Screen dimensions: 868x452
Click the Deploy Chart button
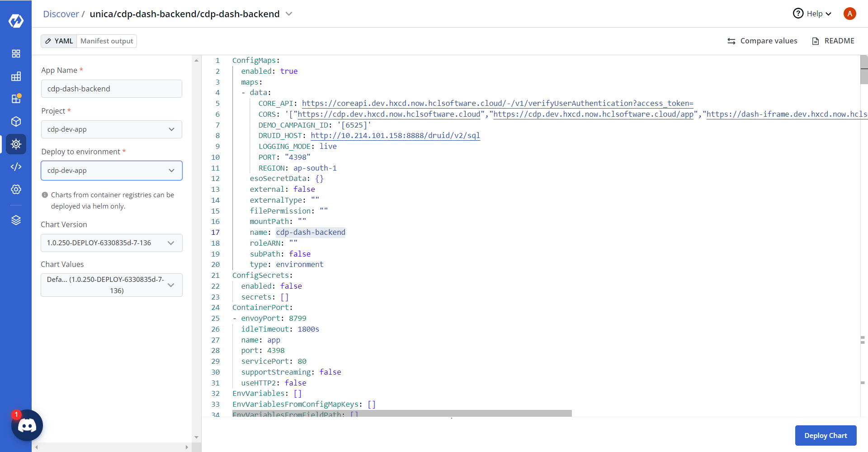pos(826,435)
